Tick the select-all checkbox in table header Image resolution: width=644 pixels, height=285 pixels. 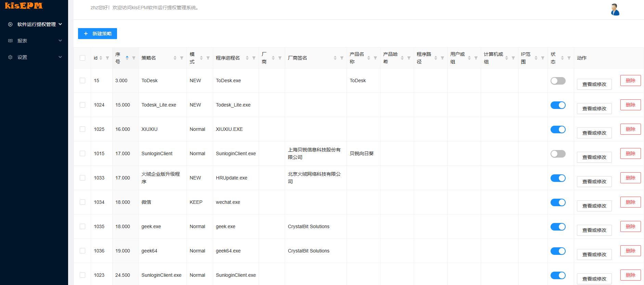[82, 58]
